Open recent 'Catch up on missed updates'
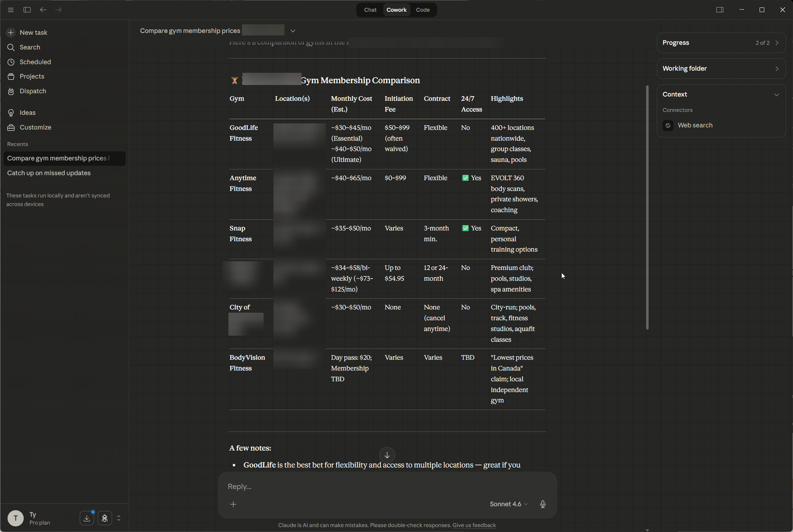Viewport: 793px width, 532px height. tap(64, 173)
